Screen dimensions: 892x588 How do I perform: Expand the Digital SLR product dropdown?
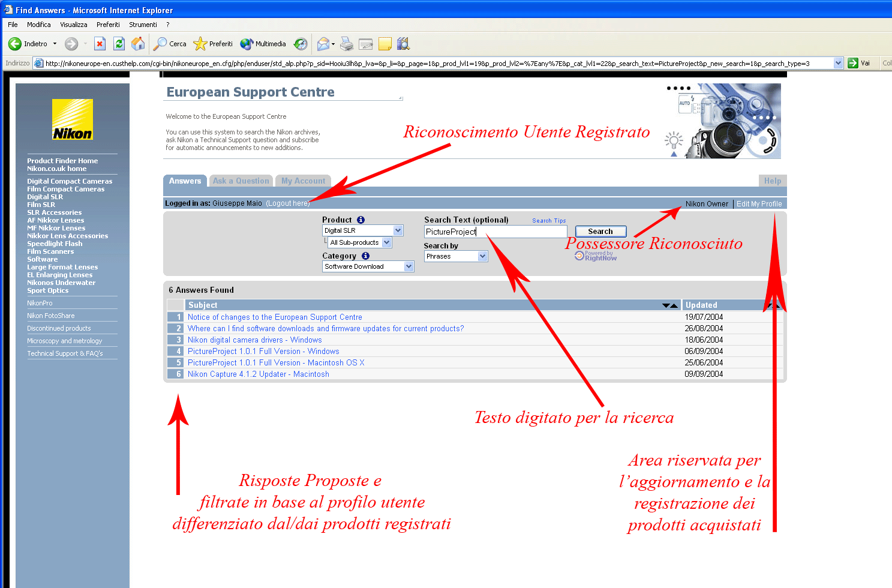[398, 230]
